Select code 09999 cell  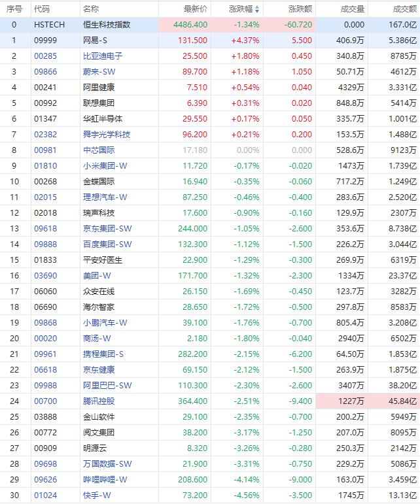[45, 41]
